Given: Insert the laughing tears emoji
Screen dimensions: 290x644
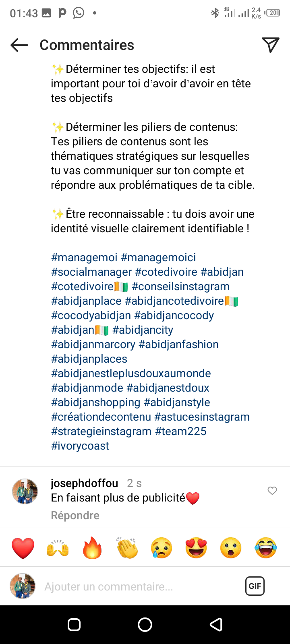Looking at the screenshot, I should pyautogui.click(x=266, y=548).
